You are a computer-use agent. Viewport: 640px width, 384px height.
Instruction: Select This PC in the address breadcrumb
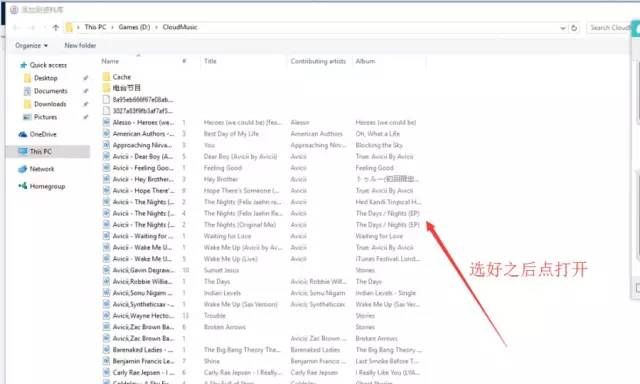click(95, 27)
